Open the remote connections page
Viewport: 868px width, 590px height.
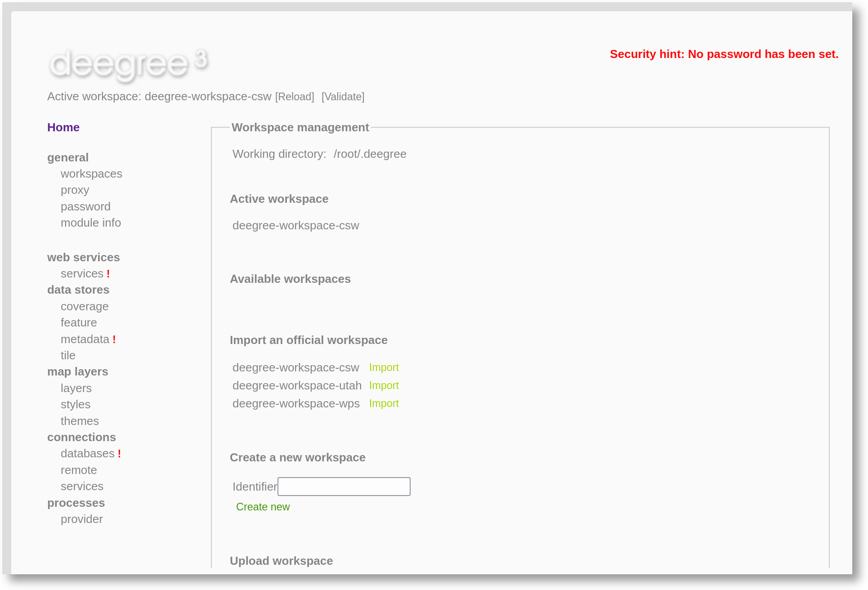[79, 470]
